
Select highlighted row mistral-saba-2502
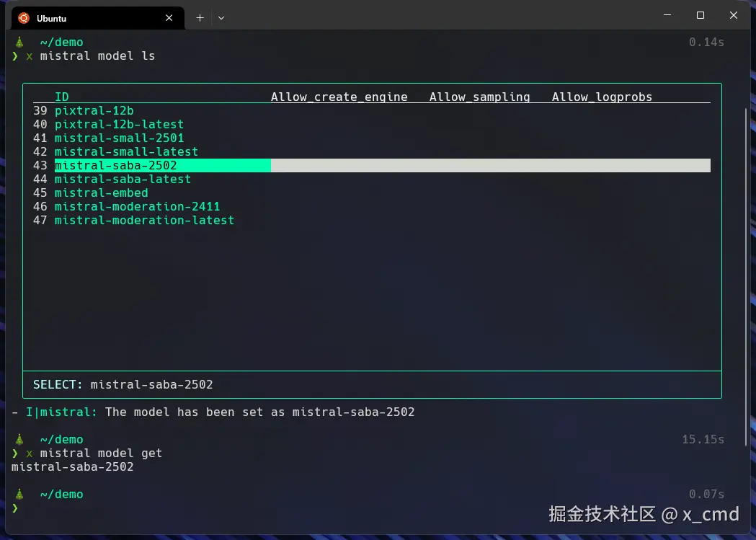[372, 165]
